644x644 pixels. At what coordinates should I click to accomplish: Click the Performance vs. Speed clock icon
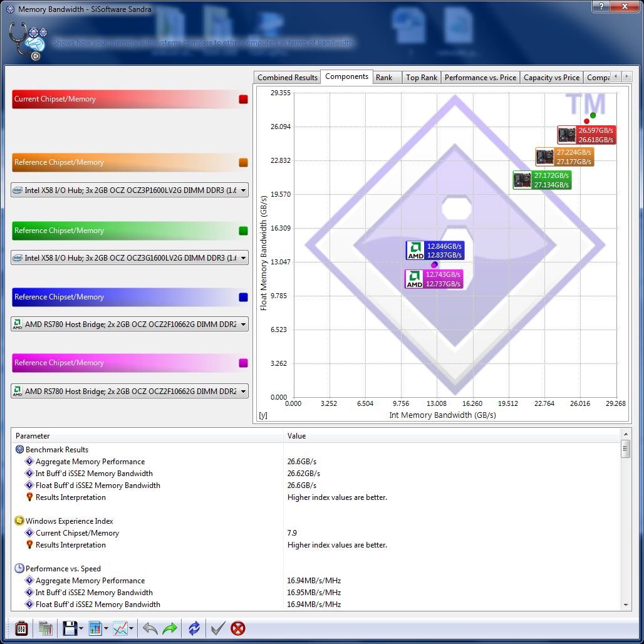tap(19, 569)
